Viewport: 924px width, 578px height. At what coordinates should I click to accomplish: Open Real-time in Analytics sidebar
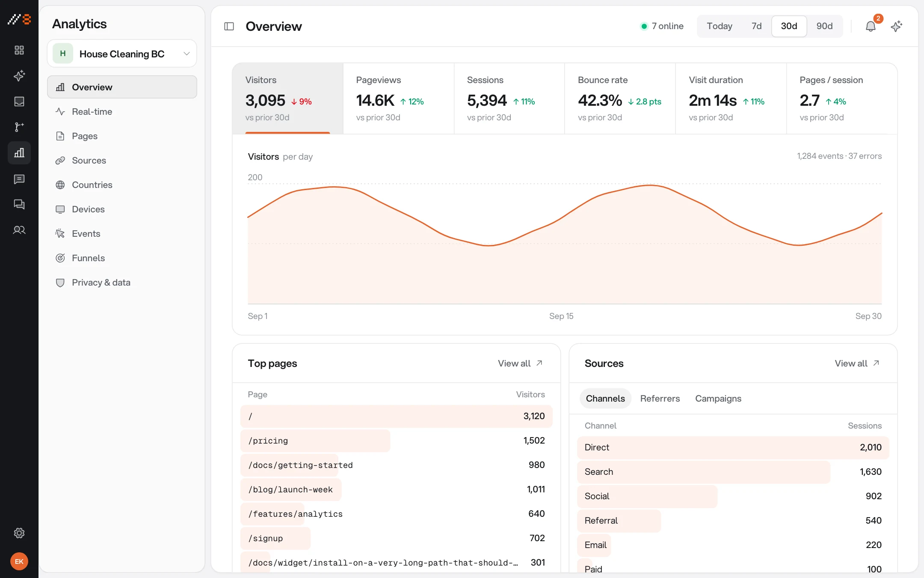tap(122, 111)
